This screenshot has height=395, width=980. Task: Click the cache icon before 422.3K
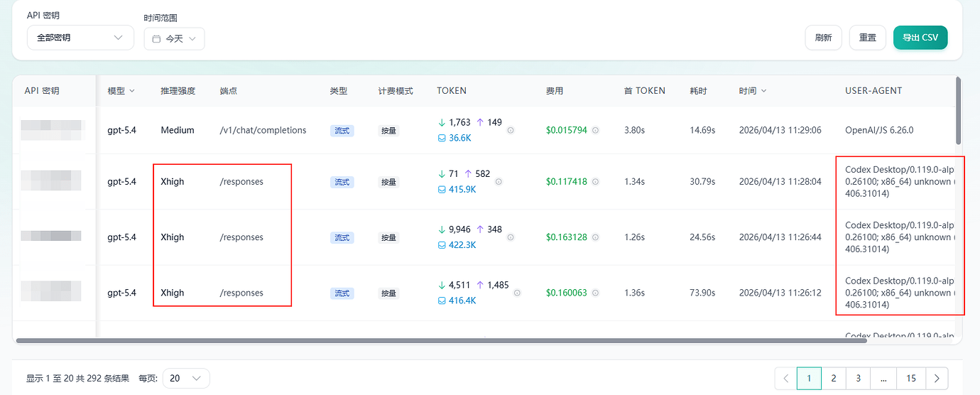coord(442,245)
